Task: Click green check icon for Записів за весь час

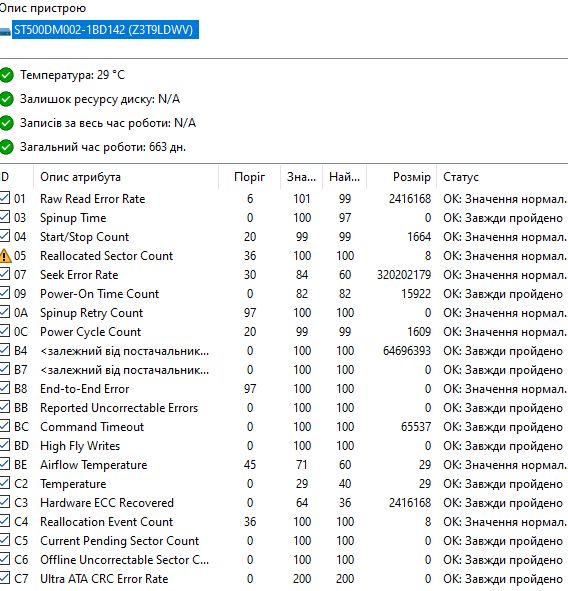Action: [6, 123]
